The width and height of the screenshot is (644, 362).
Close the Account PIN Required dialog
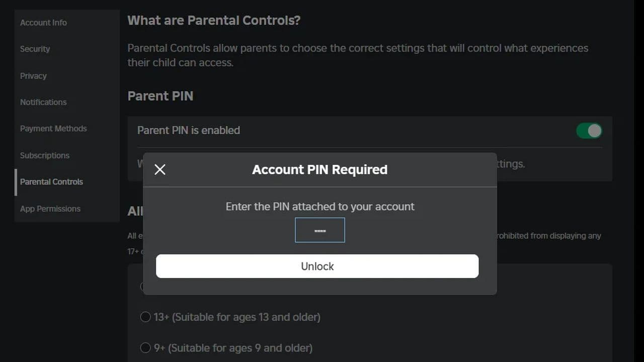pos(160,169)
